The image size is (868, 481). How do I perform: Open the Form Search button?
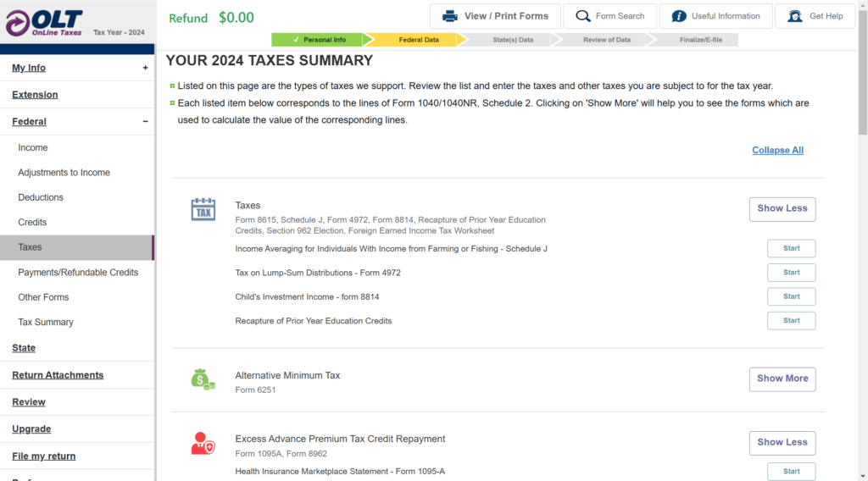pos(610,16)
